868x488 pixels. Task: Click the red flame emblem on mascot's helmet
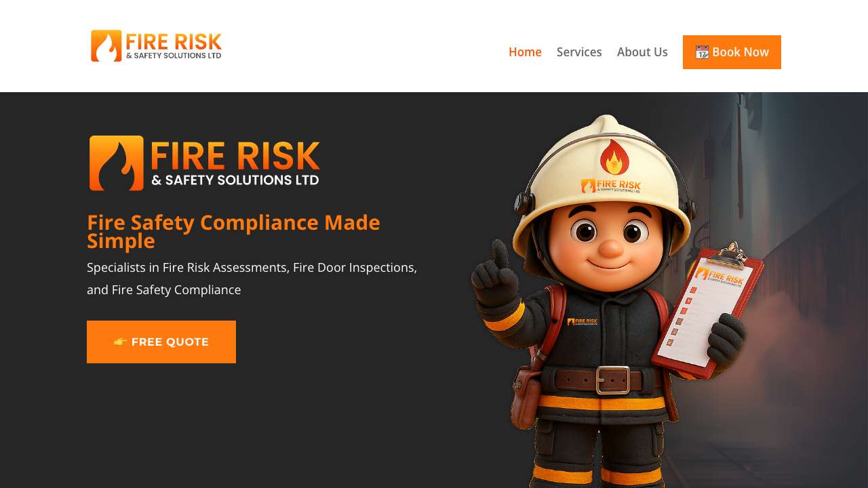point(614,157)
